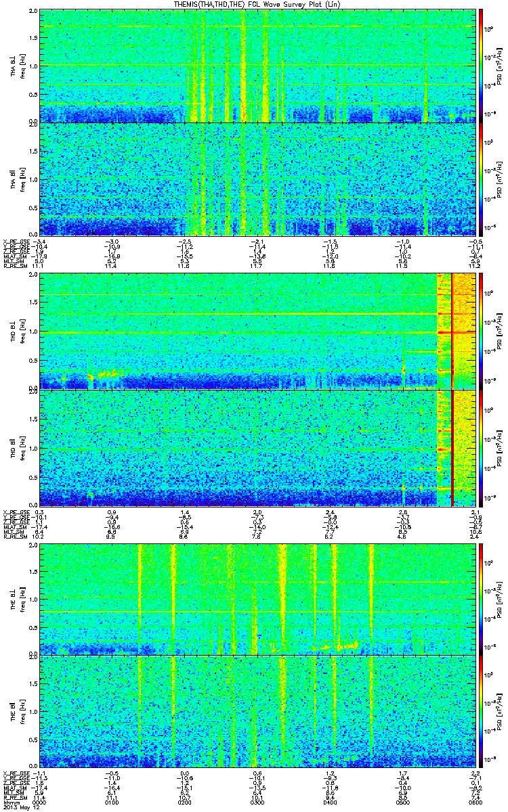Click the 0400 time tick label
The width and height of the screenshot is (508, 812).
[x=329, y=802]
